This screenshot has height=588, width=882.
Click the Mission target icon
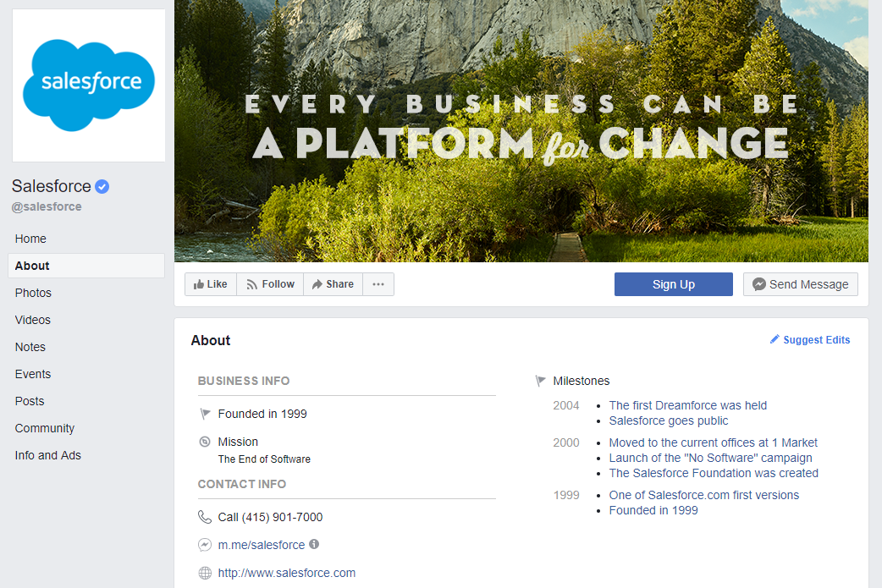pos(205,442)
